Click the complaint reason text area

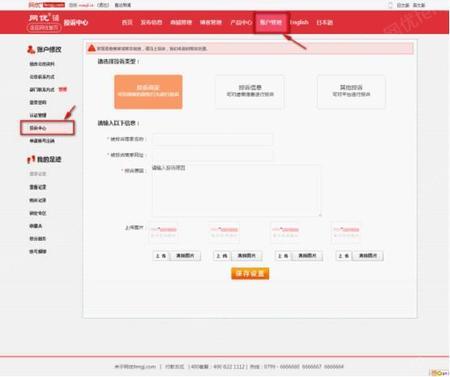tap(237, 190)
